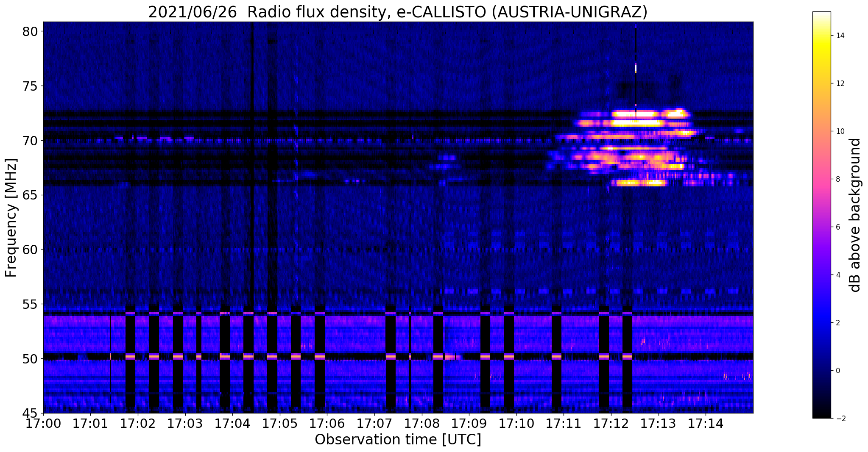Click the 80 MHz frequency tick label
868x452 pixels.
pos(31,32)
